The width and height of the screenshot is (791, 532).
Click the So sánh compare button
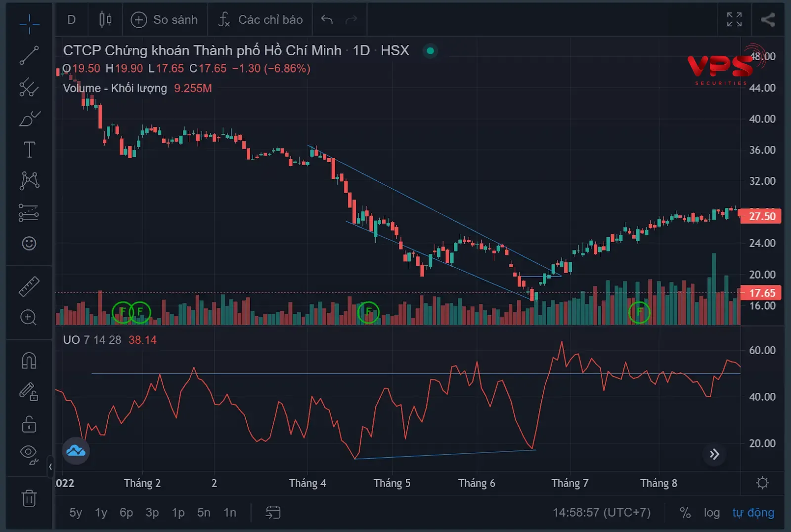[165, 20]
